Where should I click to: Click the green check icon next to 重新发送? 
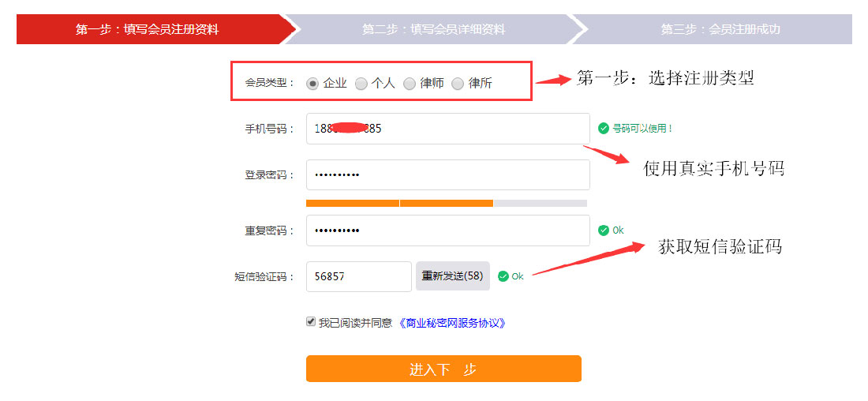[x=503, y=276]
